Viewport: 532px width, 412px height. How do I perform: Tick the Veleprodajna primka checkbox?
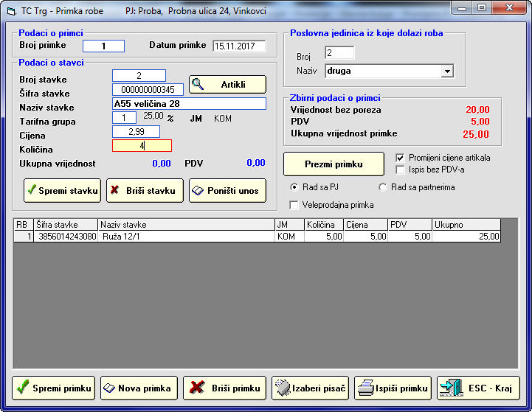295,205
